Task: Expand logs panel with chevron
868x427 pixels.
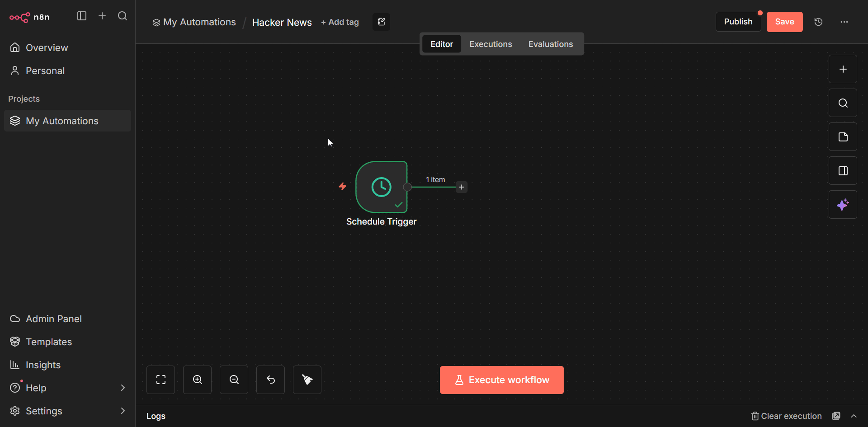Action: 854,416
